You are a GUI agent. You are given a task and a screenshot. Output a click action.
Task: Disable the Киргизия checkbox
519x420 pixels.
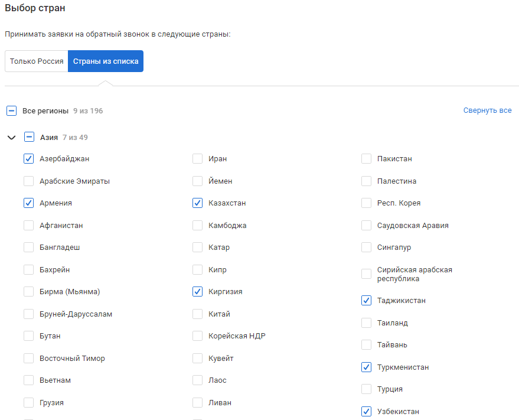click(x=198, y=291)
